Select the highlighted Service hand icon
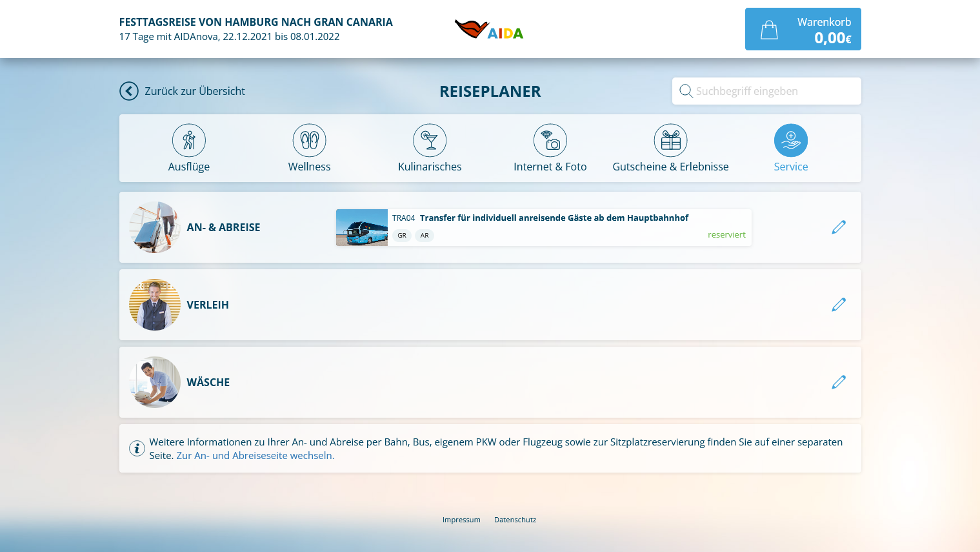Screen dimensions: 980x552 point(791,141)
